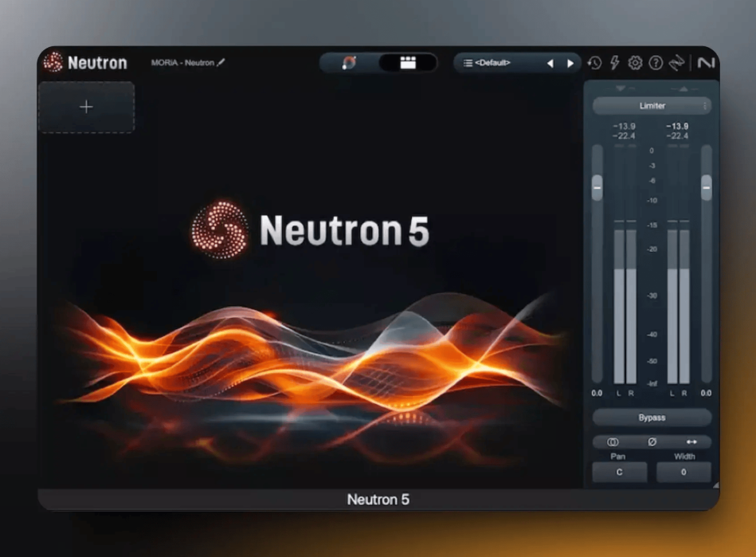Toggle the zero latency lightning bolt icon

pyautogui.click(x=615, y=63)
